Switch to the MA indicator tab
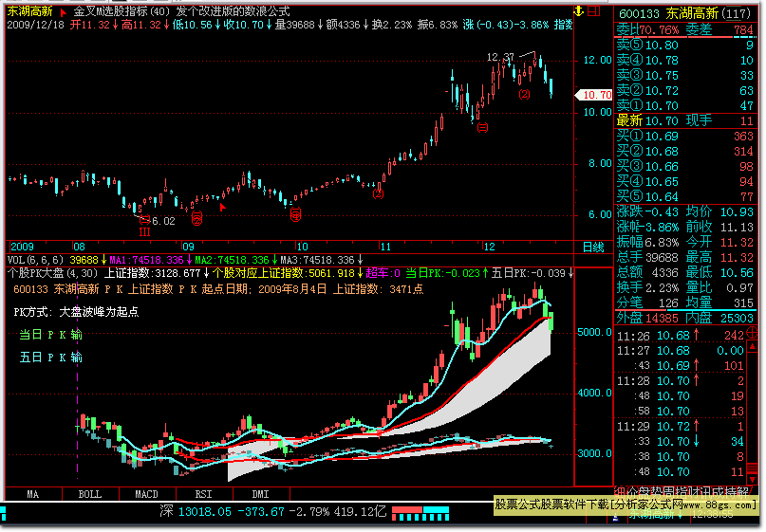Image resolution: width=766 pixels, height=532 pixels. coord(33,494)
